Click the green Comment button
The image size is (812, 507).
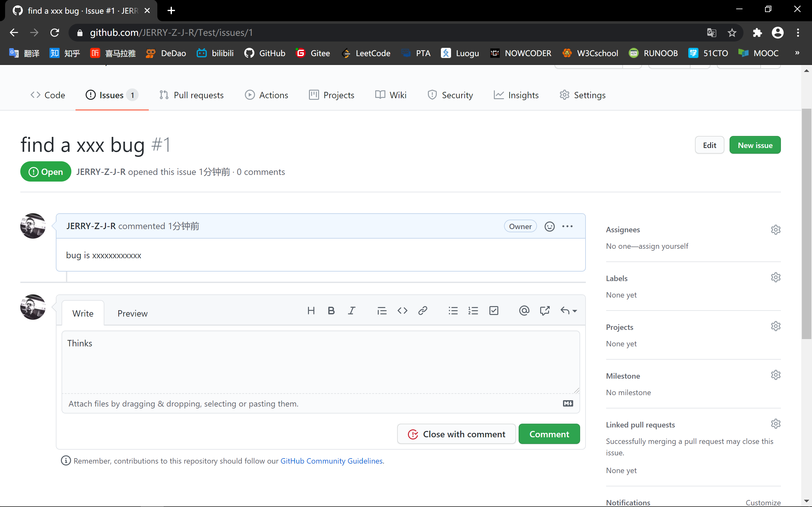click(x=549, y=434)
